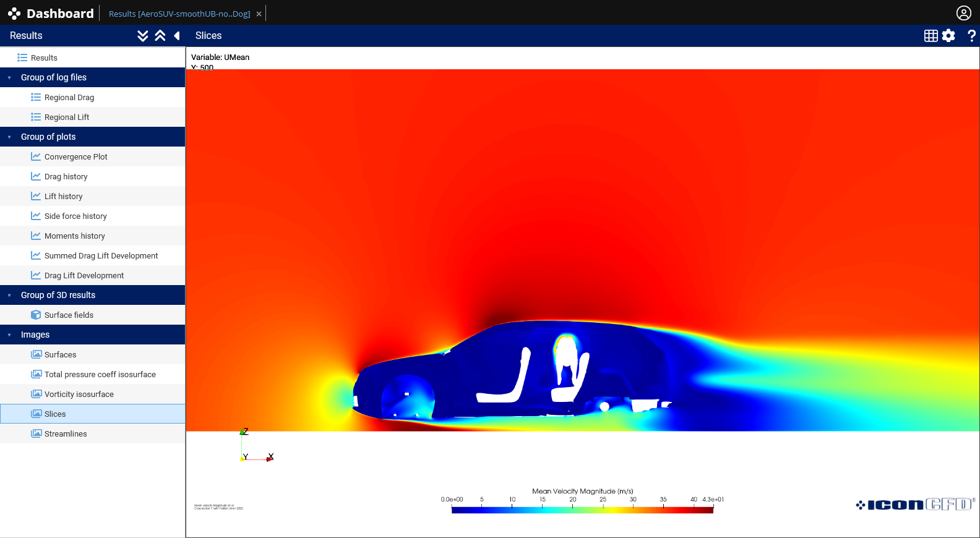Open Drag Lift Development plot
980x538 pixels.
point(93,275)
